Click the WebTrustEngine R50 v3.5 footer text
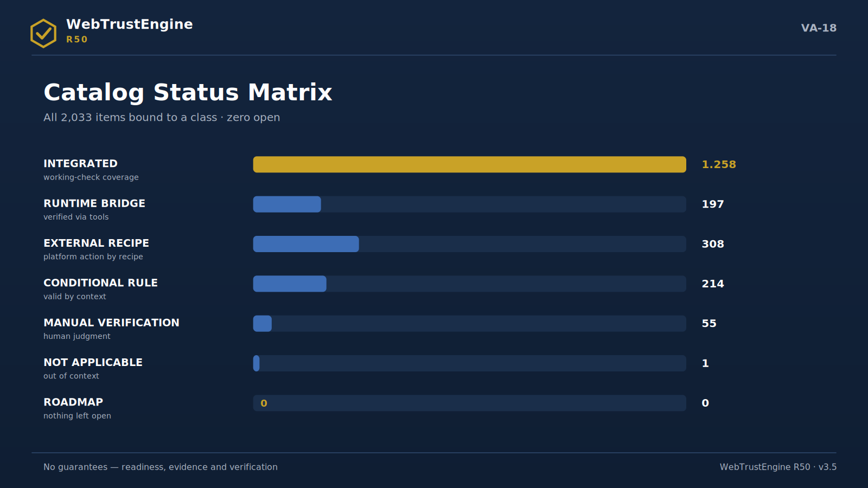Image resolution: width=868 pixels, height=488 pixels. click(778, 467)
